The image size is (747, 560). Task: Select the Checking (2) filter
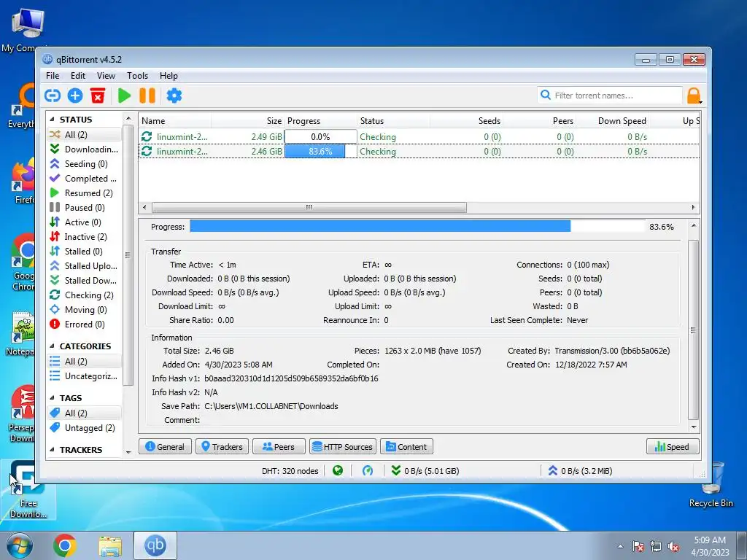pyautogui.click(x=85, y=295)
